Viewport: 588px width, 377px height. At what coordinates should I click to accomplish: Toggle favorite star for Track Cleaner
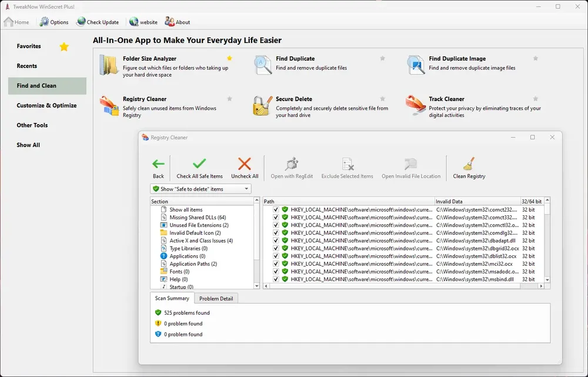536,99
